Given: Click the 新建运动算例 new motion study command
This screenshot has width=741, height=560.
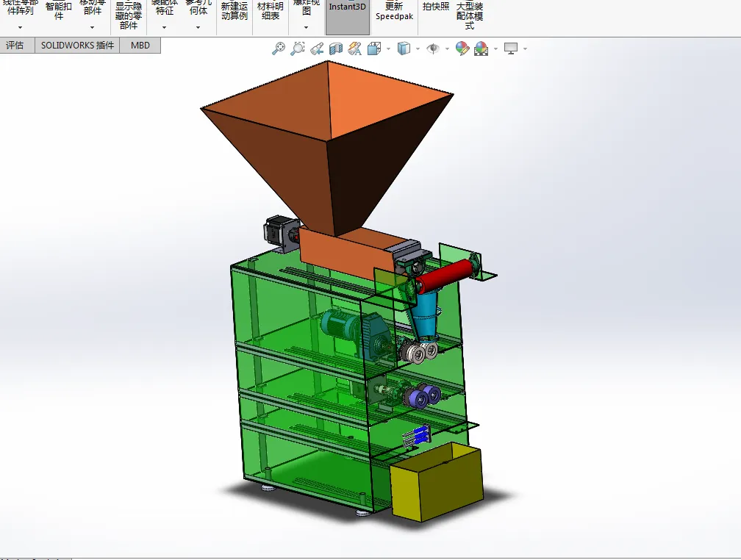Looking at the screenshot, I should pyautogui.click(x=235, y=10).
